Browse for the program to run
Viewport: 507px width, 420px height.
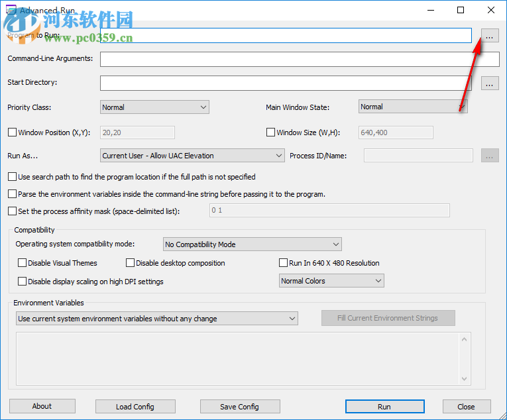click(490, 36)
